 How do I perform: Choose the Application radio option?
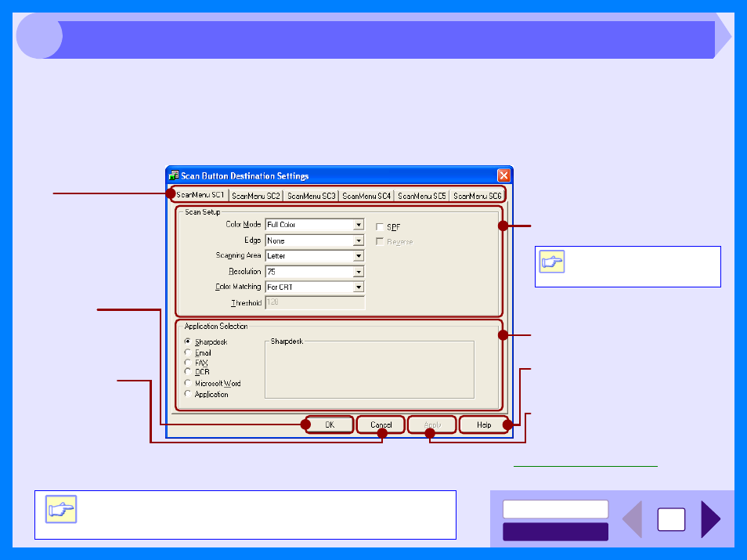coord(188,394)
